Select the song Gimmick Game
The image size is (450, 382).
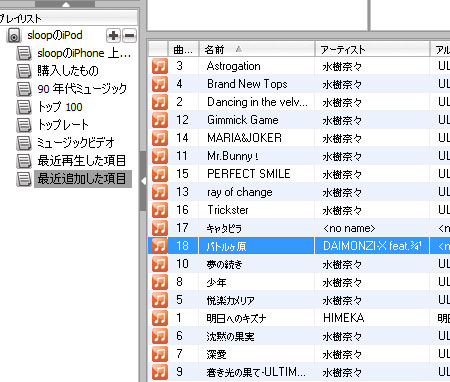[243, 120]
